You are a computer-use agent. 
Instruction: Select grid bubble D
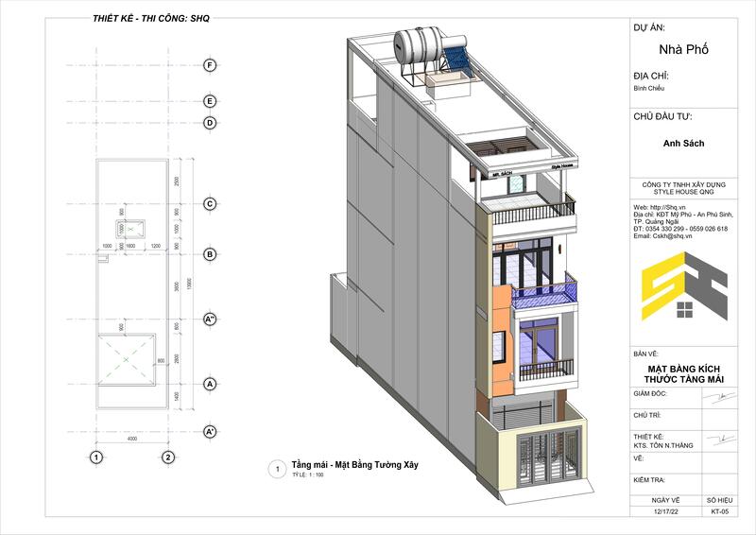tap(210, 123)
